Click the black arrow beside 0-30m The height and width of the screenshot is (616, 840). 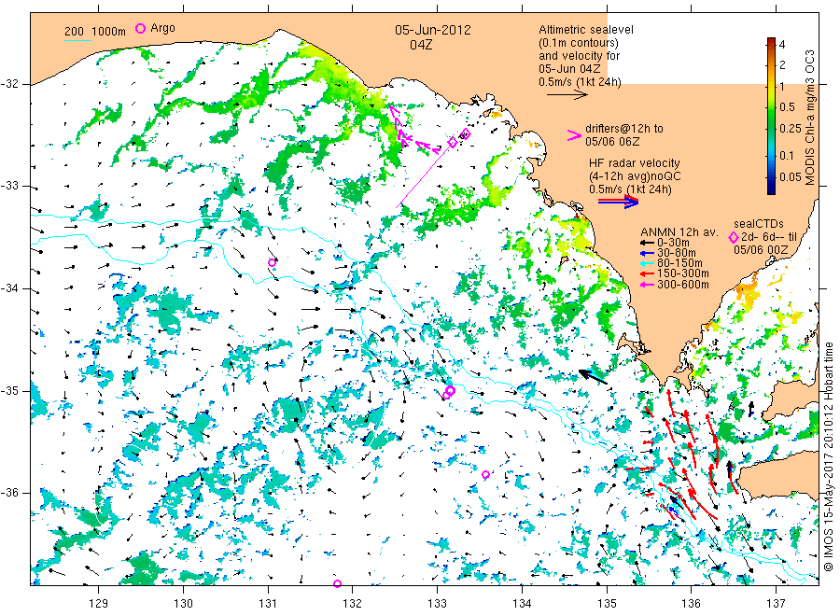click(647, 243)
